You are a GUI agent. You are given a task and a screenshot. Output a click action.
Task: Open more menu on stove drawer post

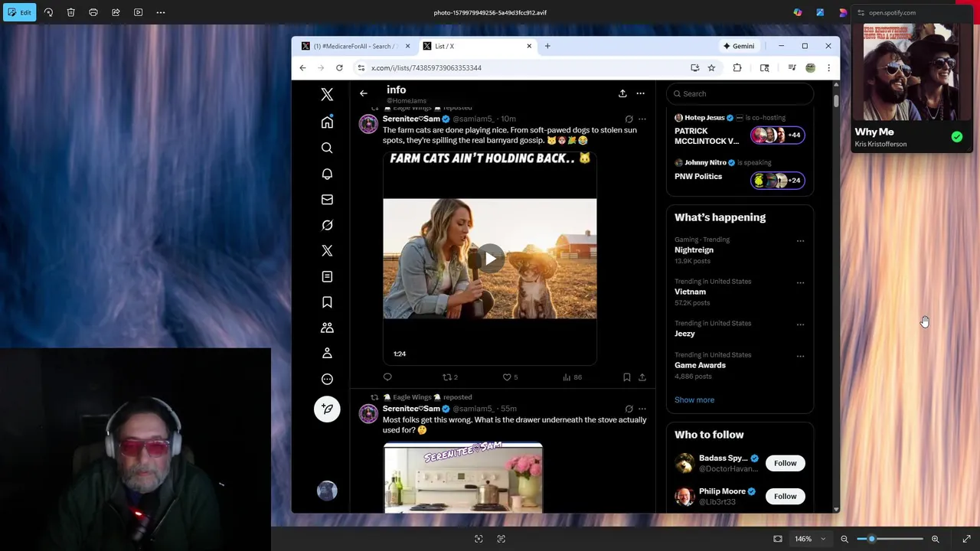coord(642,409)
